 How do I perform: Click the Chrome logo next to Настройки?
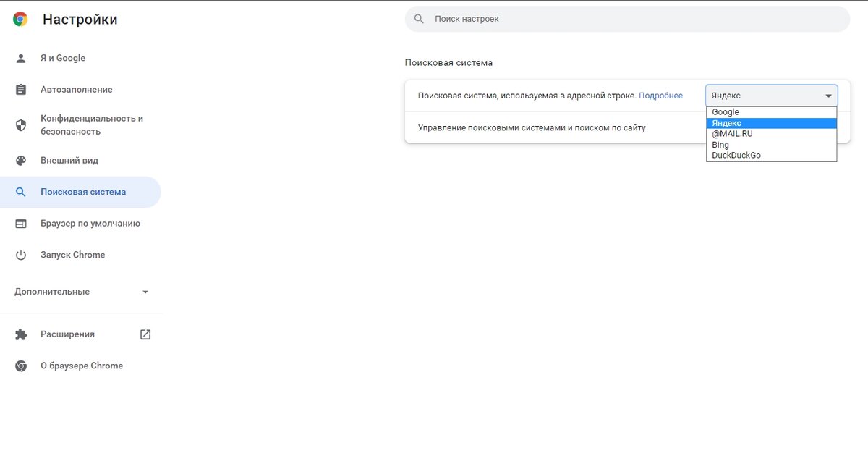pos(20,20)
